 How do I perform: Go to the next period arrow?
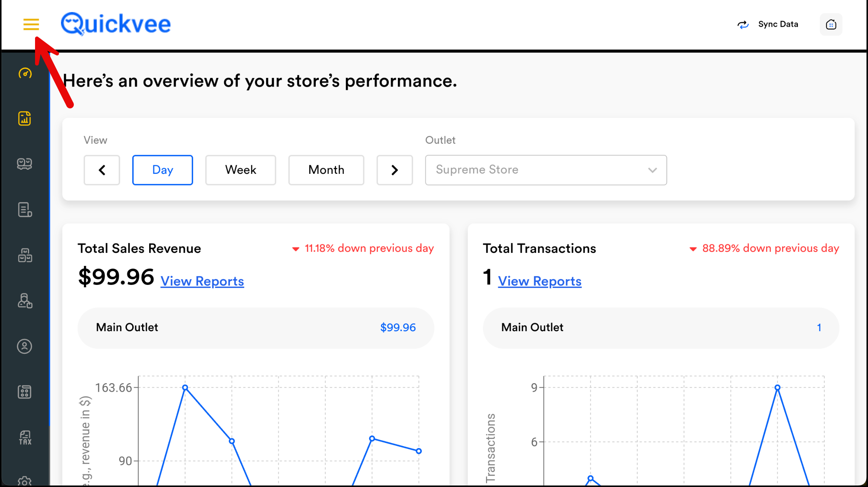pyautogui.click(x=394, y=170)
